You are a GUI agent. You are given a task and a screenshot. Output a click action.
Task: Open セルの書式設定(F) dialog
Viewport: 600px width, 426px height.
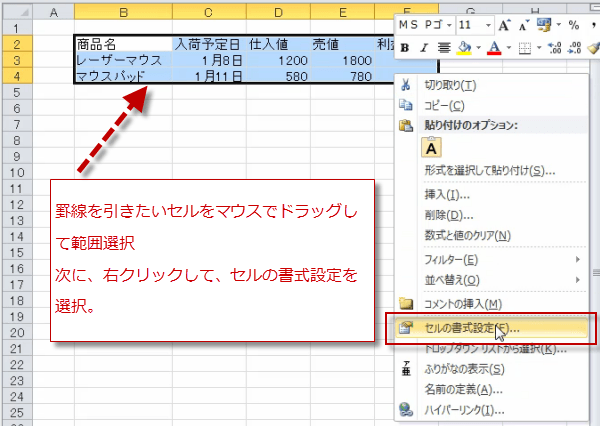(491, 328)
